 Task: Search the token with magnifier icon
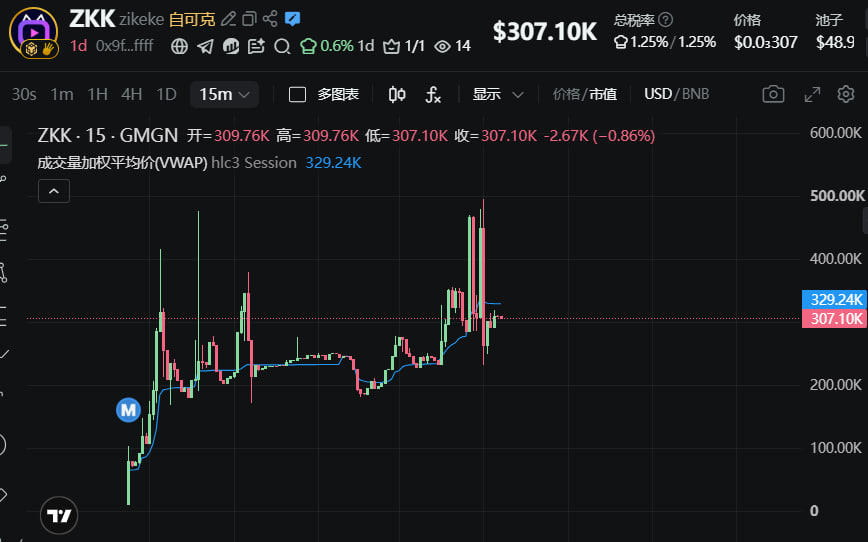pos(282,47)
